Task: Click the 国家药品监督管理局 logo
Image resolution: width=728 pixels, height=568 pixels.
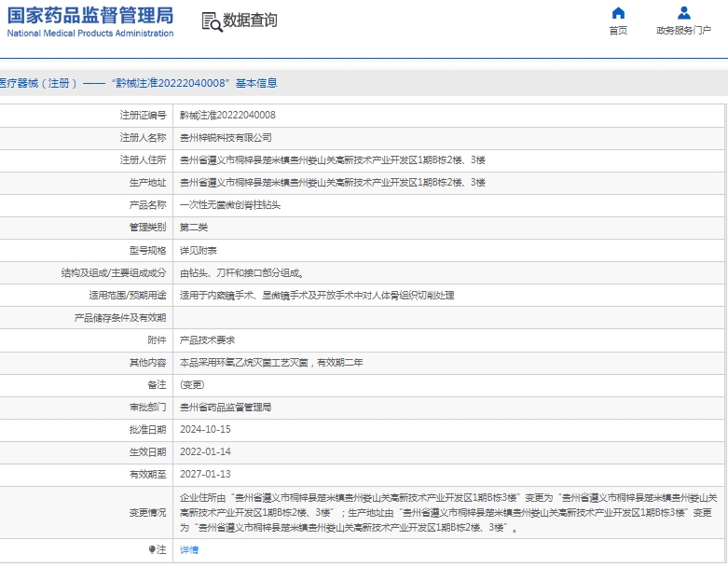Action: click(x=90, y=15)
